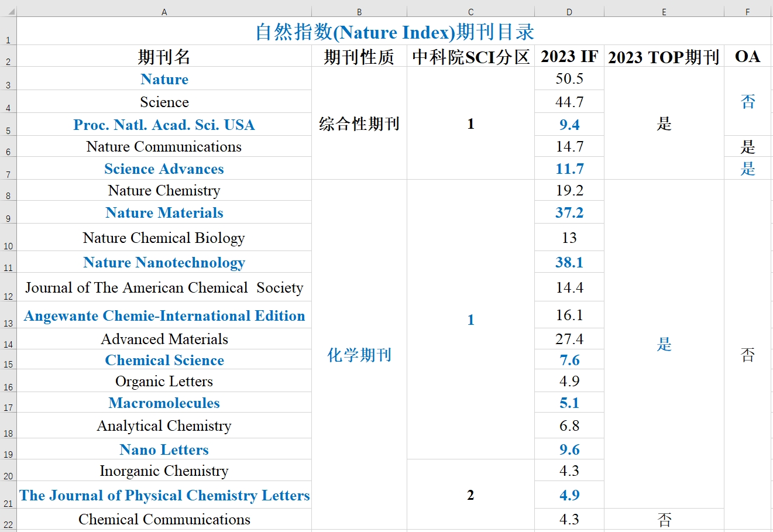773x532 pixels.
Task: Click the 2023 TOP期刊 header cell
Action: click(664, 56)
